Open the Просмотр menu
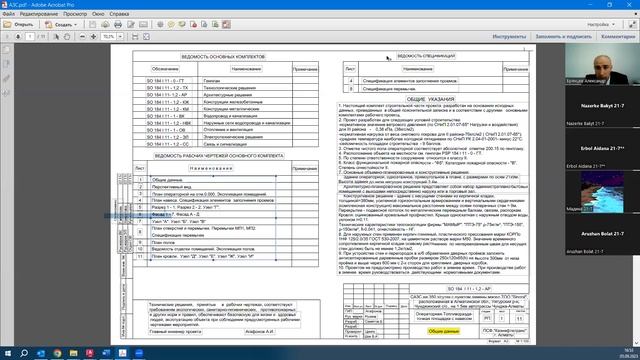Screen dimensions: 640x360 point(75,14)
